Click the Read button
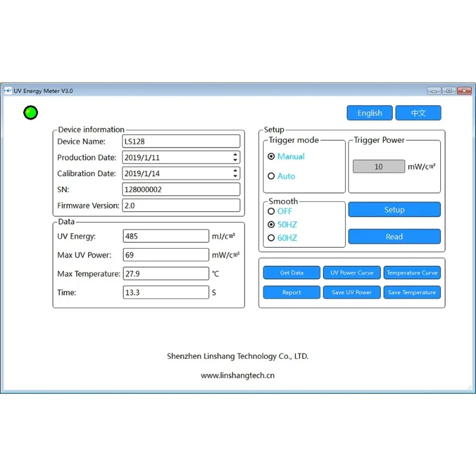This screenshot has width=476, height=476. tap(394, 236)
